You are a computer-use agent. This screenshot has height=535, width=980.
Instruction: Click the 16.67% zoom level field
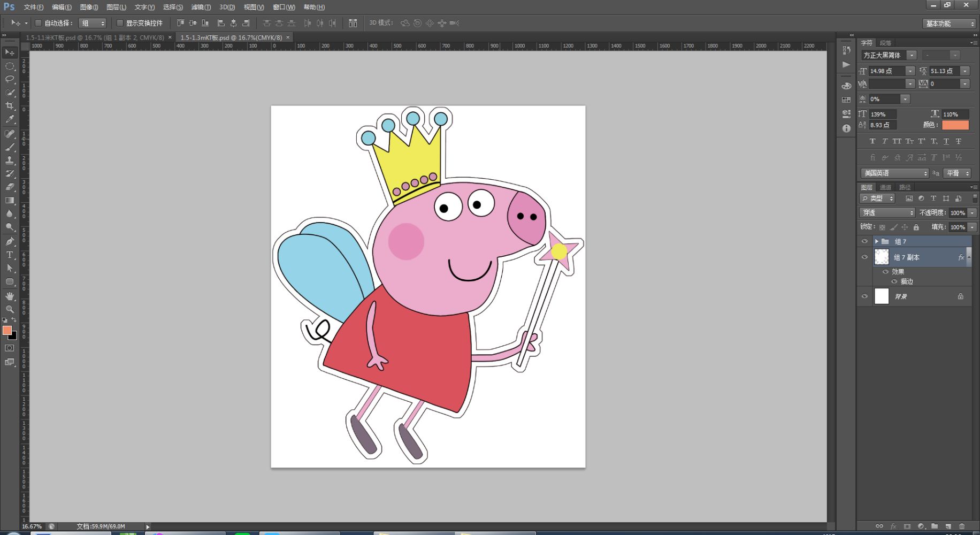point(32,526)
